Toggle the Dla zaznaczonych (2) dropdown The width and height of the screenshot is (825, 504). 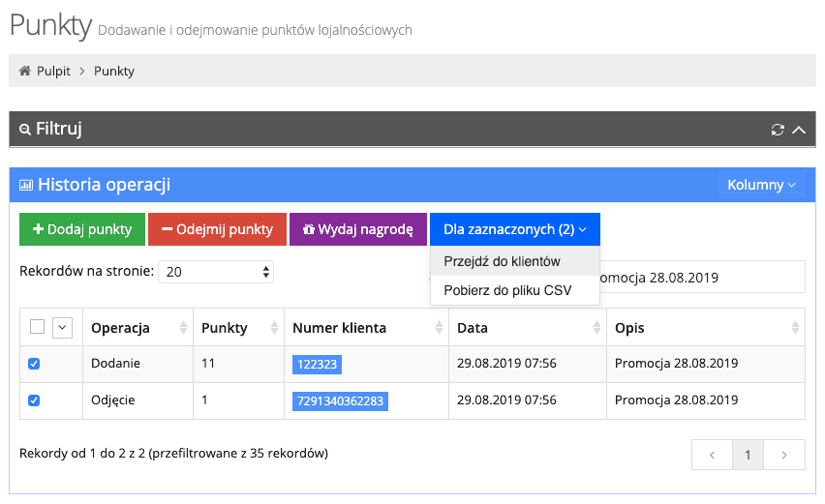(514, 229)
